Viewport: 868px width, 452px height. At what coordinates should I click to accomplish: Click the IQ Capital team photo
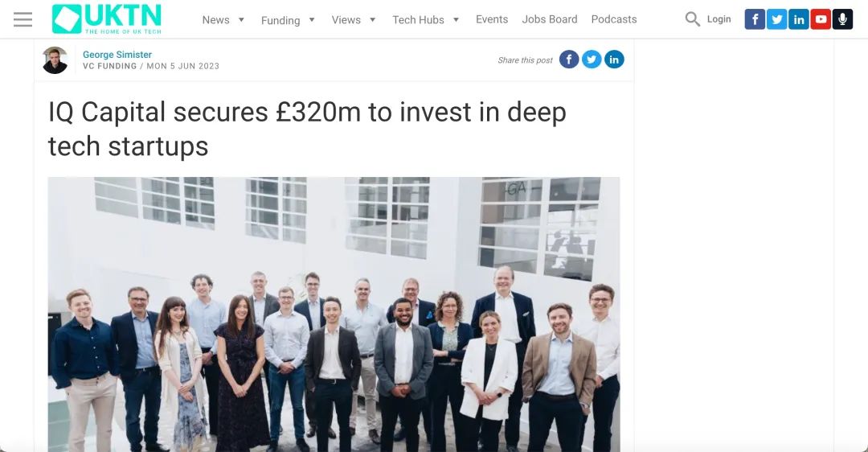[334, 314]
